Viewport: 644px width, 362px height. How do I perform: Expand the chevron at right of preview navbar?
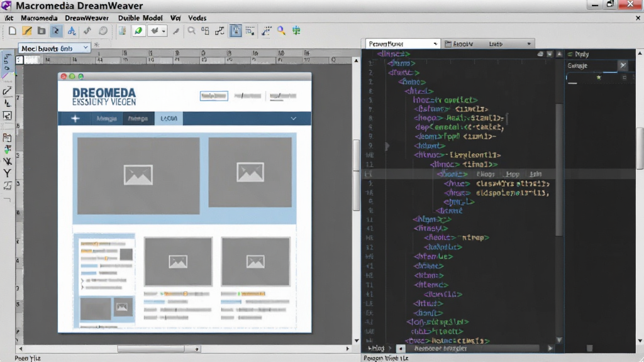(293, 119)
